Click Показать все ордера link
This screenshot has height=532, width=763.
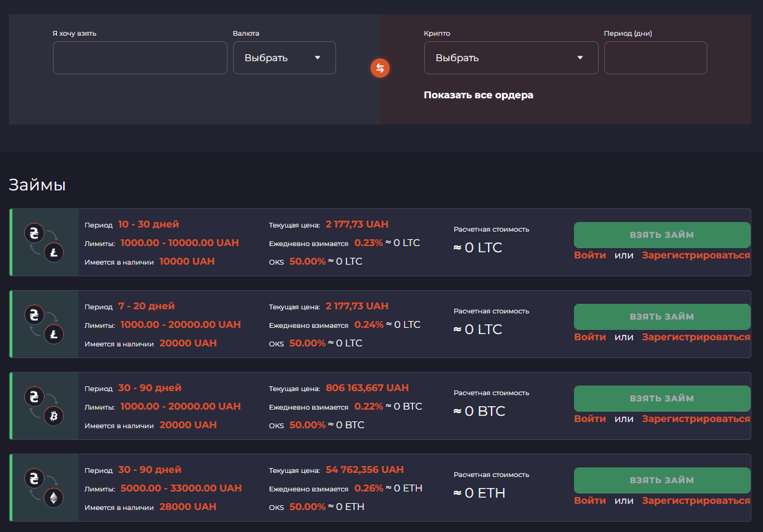pos(478,95)
